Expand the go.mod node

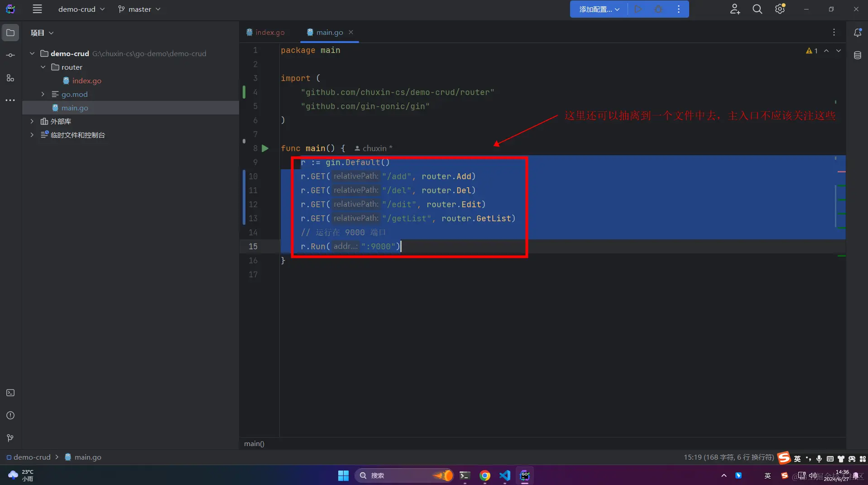tap(43, 94)
